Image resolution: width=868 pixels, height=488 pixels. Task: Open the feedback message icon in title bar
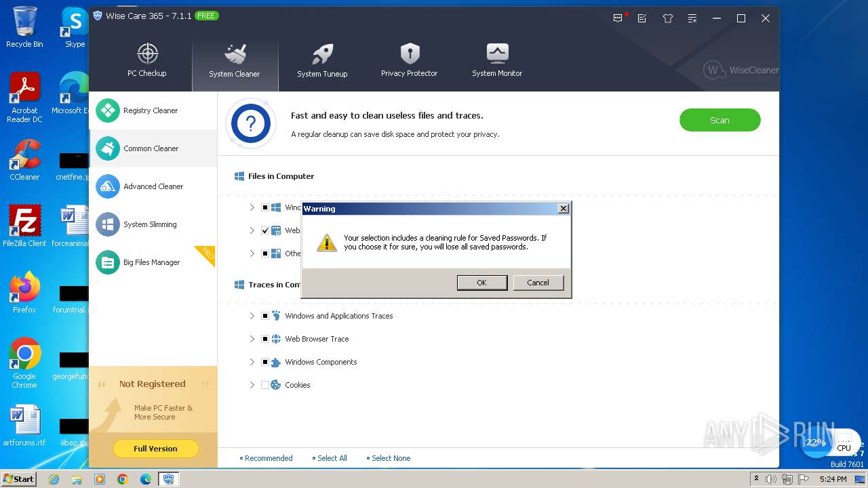618,18
